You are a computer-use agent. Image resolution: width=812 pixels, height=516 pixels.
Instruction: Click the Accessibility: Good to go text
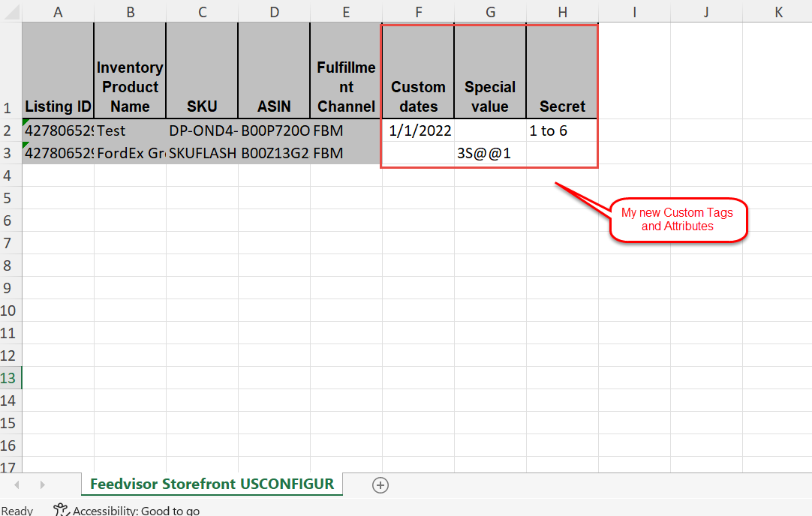(x=136, y=510)
